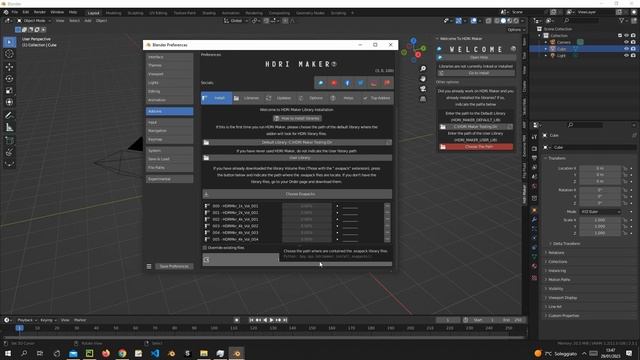Screen dimensions: 640x360
Task: Select the 3D Cursor tool
Action: point(9,54)
